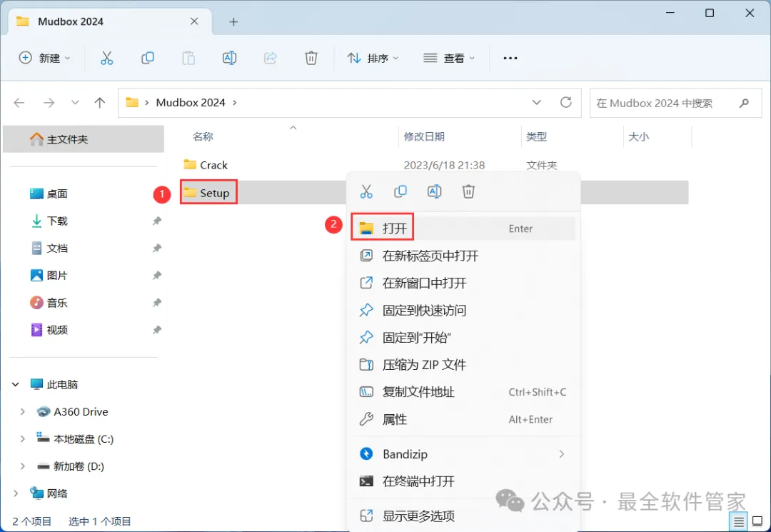Viewport: 771px width, 532px height.
Task: Click the Delete trash icon in toolbar
Action: click(x=311, y=58)
